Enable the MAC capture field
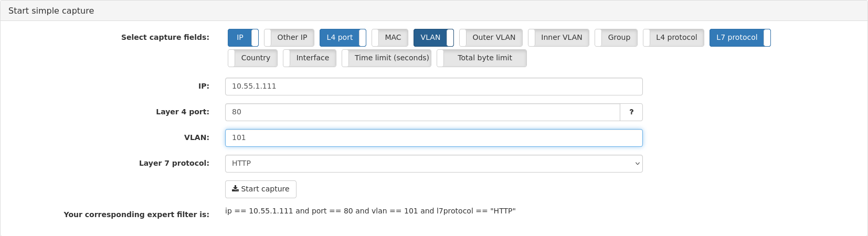The width and height of the screenshot is (868, 236). pos(390,38)
